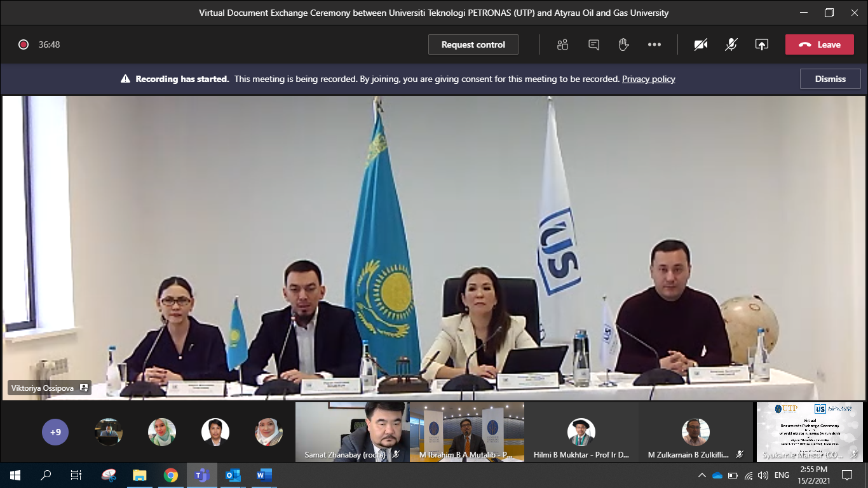Show the +9 additional participants
Image resolution: width=868 pixels, height=488 pixels.
(x=55, y=432)
